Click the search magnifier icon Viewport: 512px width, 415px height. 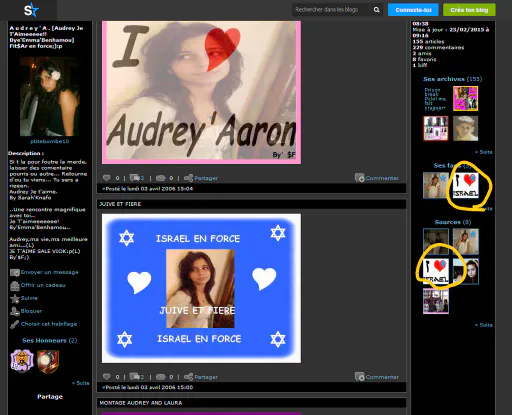click(376, 10)
